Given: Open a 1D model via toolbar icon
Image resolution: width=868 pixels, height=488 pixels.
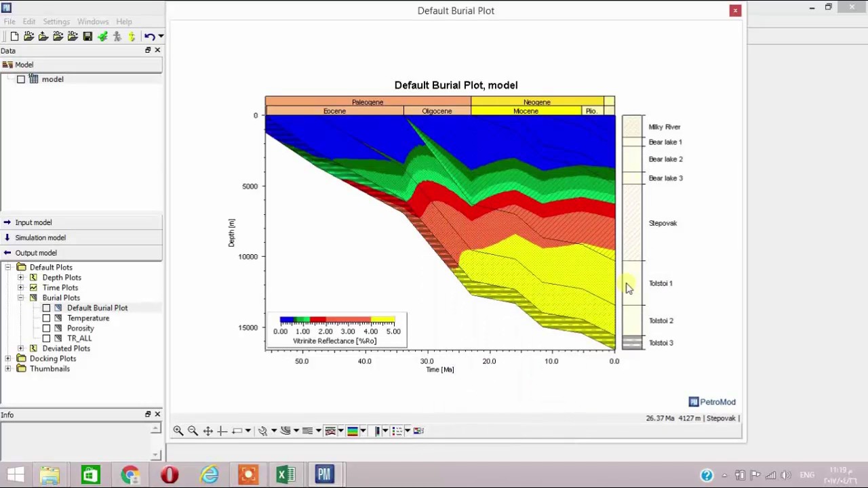Looking at the screenshot, I should coord(28,37).
